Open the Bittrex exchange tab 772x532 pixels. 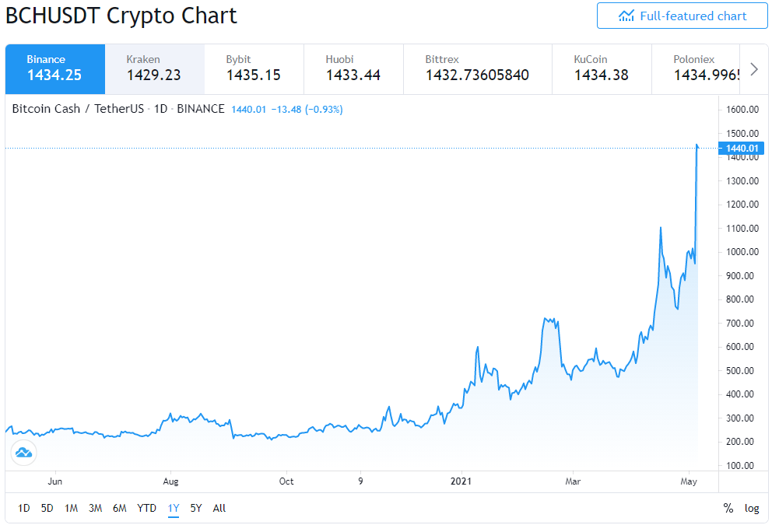[x=478, y=69]
